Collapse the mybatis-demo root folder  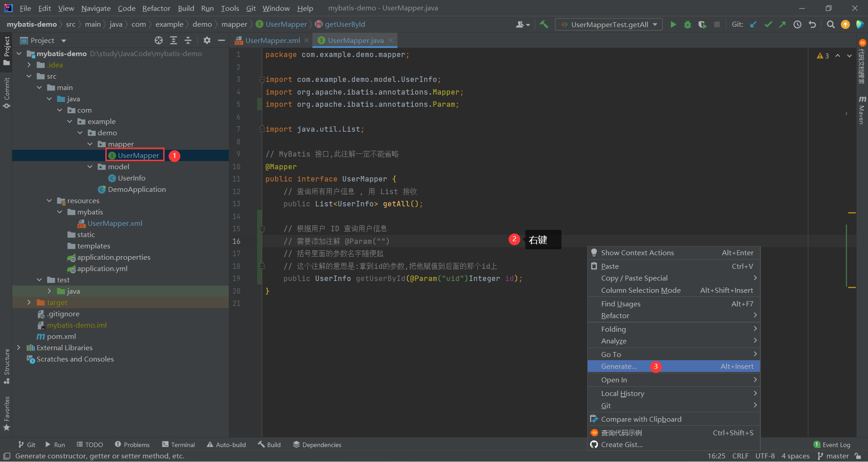pyautogui.click(x=19, y=53)
